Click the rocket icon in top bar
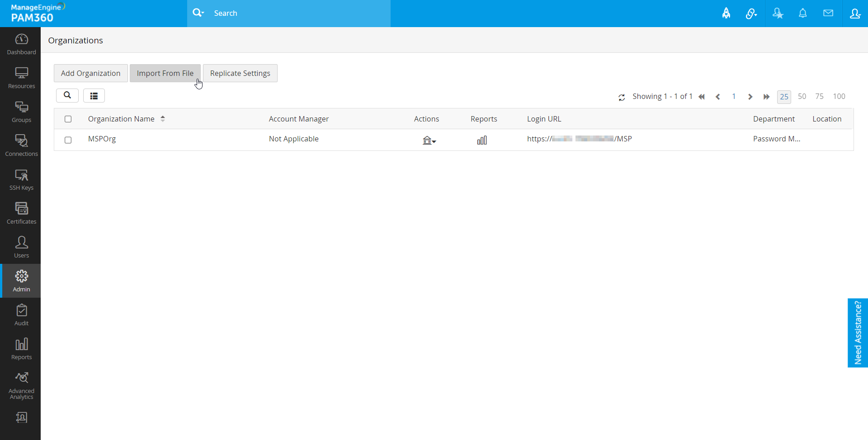Viewport: 868px width, 440px height. [x=726, y=14]
